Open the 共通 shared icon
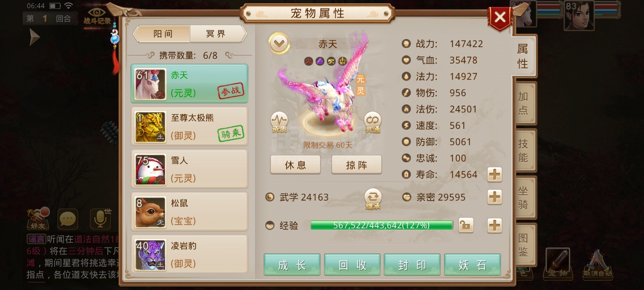The image size is (644, 290). point(372,122)
